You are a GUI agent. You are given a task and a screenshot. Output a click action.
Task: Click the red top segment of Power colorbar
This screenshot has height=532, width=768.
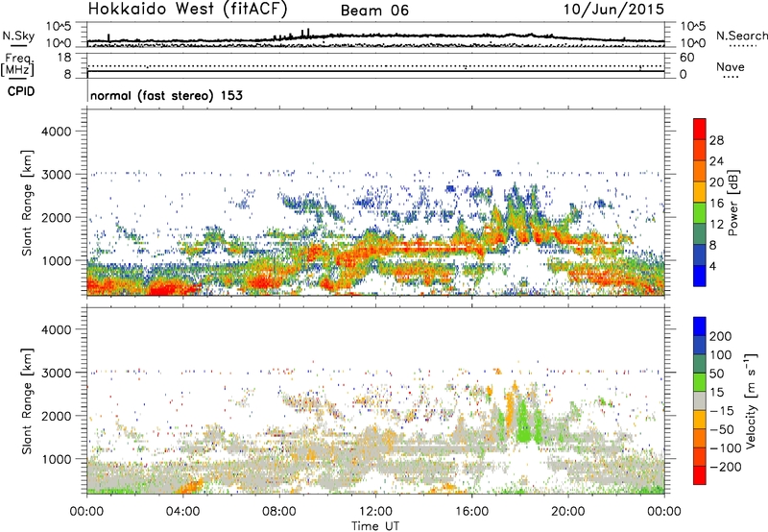pos(700,129)
